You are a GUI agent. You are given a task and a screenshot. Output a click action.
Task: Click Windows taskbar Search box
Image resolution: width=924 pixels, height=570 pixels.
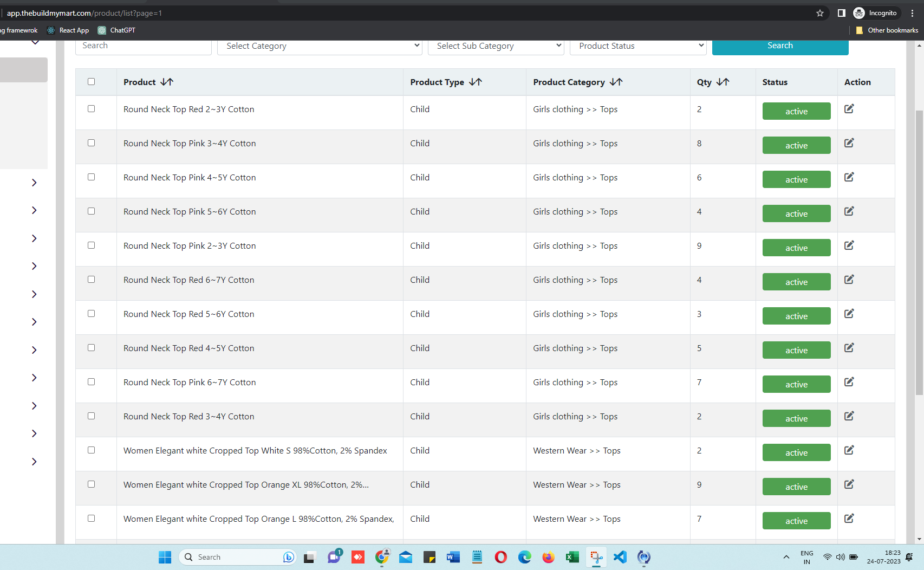pyautogui.click(x=237, y=557)
